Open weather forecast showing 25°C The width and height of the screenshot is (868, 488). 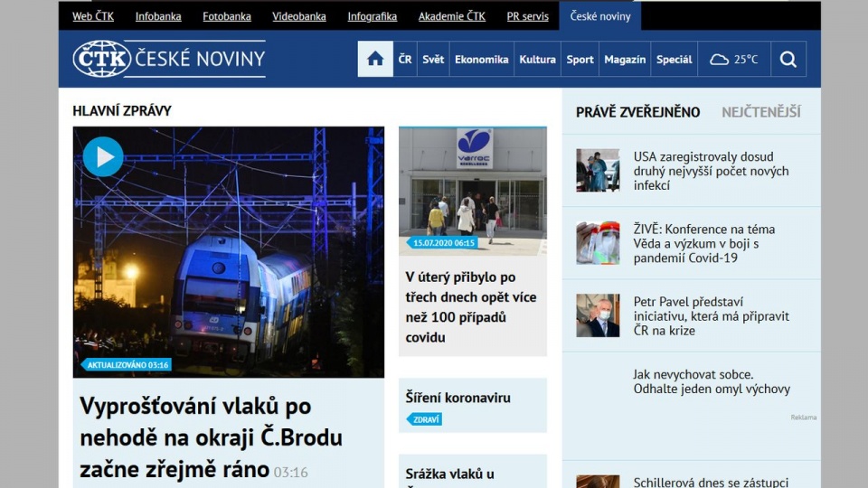[x=734, y=60]
